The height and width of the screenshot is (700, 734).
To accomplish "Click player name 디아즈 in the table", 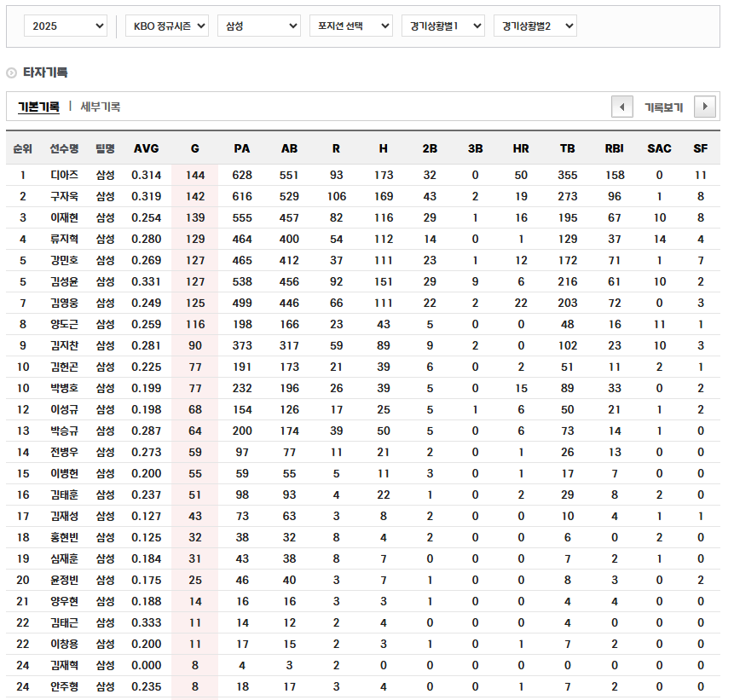I will point(63,174).
